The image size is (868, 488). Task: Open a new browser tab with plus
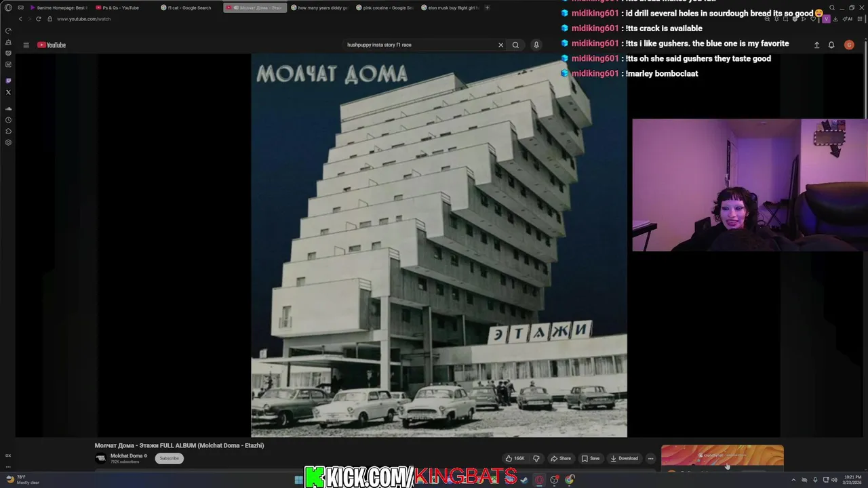487,7
